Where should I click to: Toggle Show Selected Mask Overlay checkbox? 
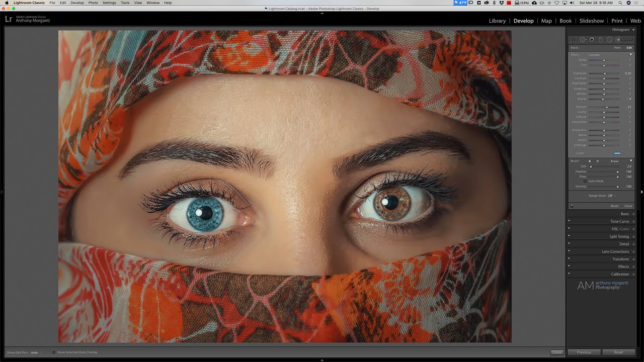coord(54,352)
